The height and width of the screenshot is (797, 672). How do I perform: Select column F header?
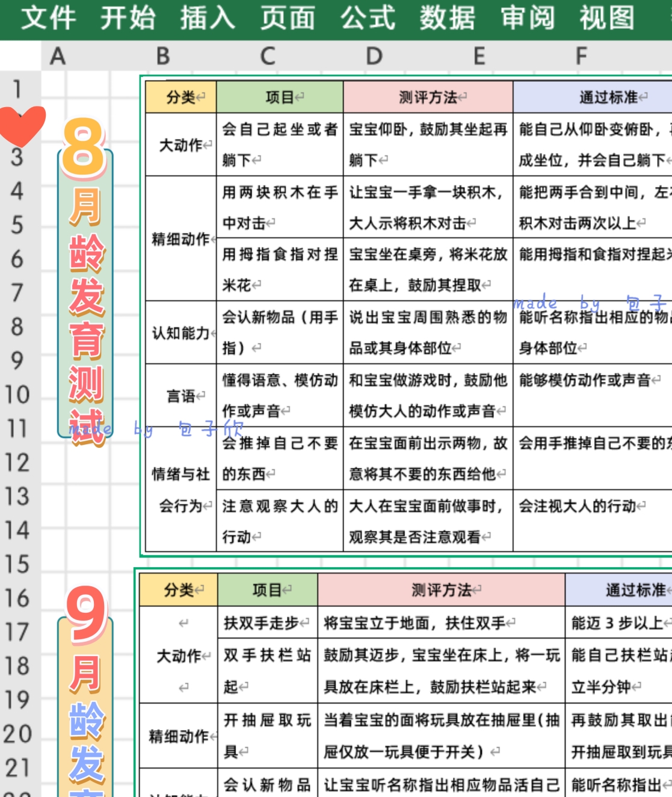[581, 57]
